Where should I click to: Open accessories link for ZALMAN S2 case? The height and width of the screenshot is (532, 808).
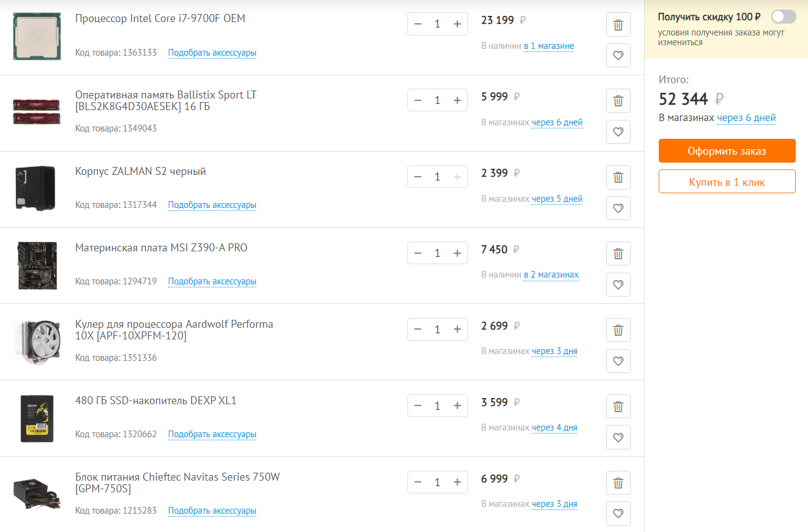(x=212, y=205)
